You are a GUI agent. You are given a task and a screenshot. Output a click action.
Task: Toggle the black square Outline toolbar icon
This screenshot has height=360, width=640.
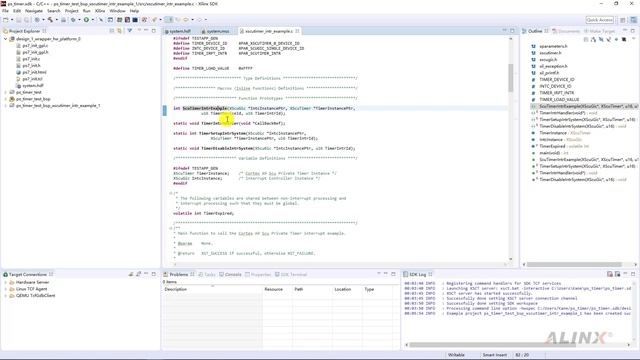624,40
